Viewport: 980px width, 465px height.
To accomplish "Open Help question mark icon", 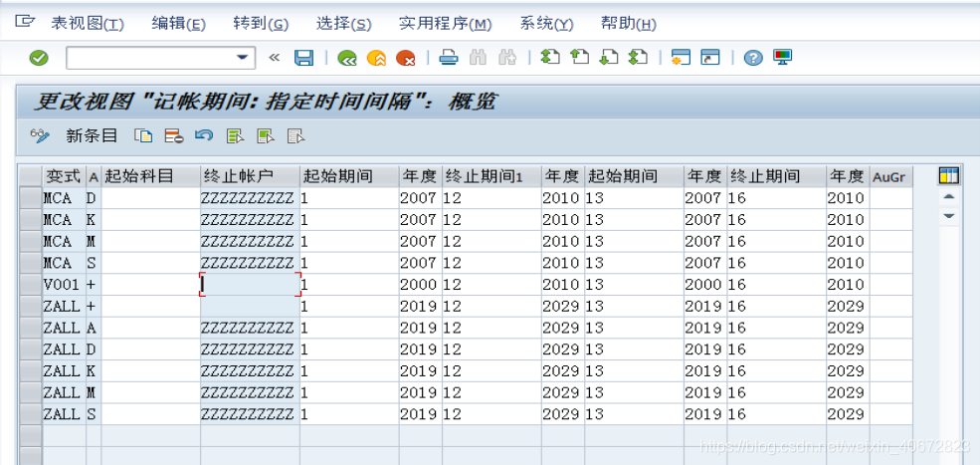I will coord(753,58).
